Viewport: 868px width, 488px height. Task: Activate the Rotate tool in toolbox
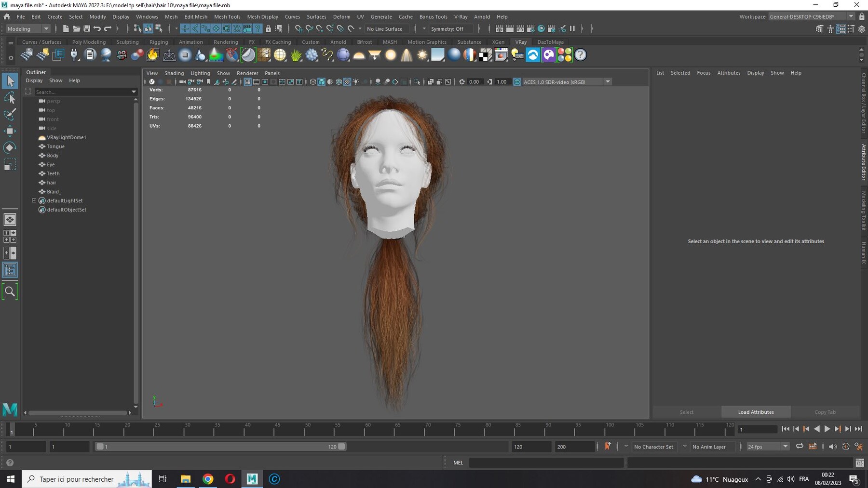click(x=10, y=148)
